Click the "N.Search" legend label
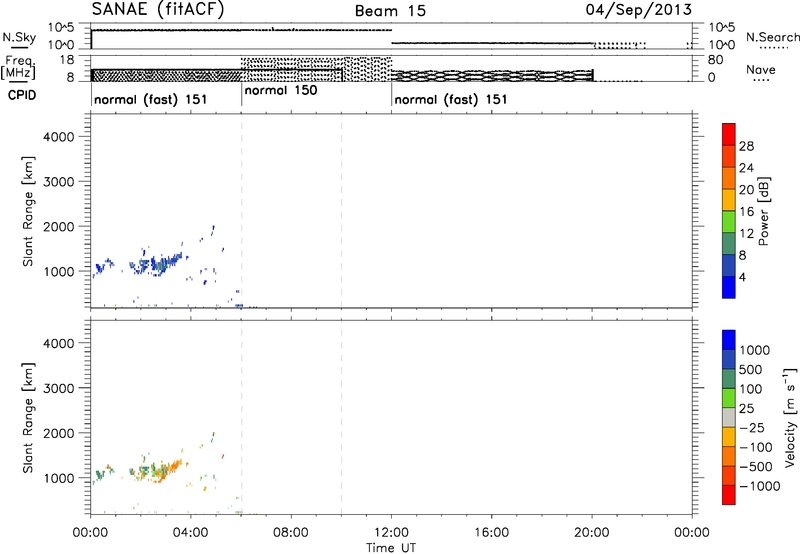 click(772, 37)
